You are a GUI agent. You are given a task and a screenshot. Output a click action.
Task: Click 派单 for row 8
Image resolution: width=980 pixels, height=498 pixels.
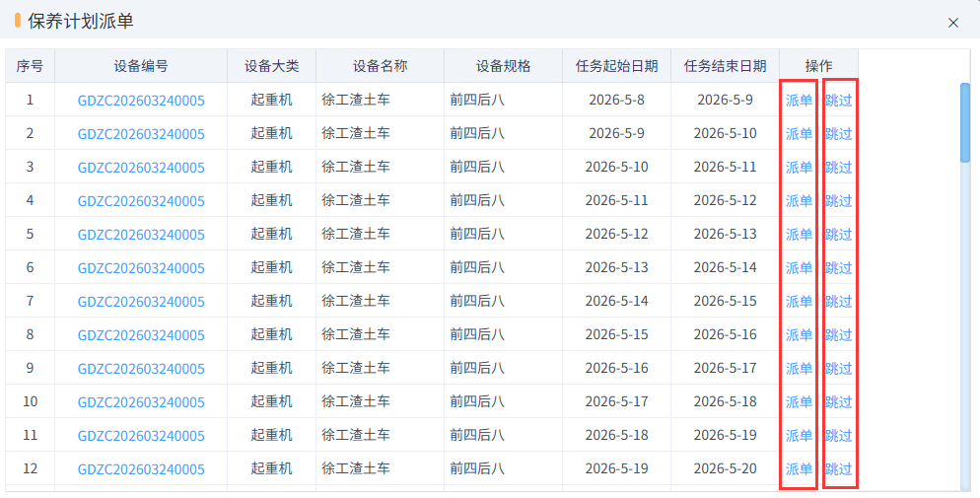[x=799, y=335]
